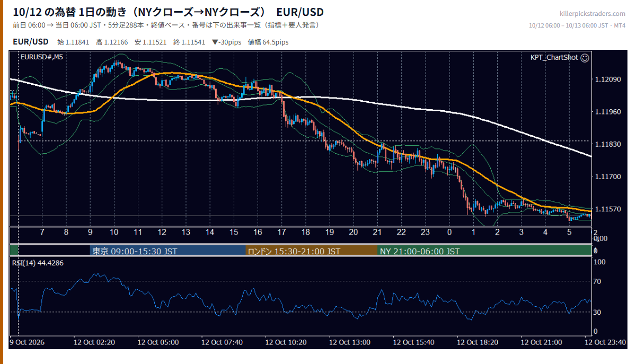Click the hour axis label 13
Viewport: 636px width, 364px height.
(186, 232)
